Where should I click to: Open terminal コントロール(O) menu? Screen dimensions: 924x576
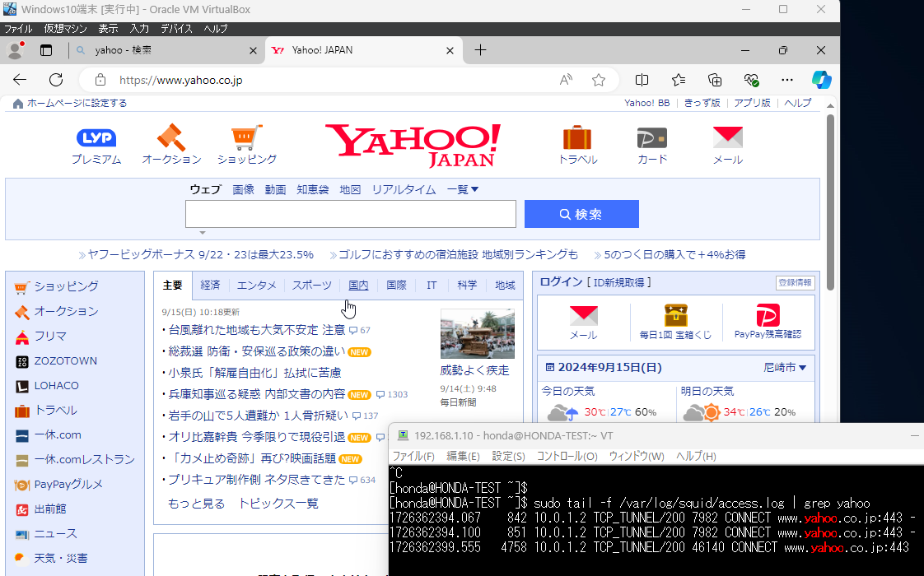coord(567,457)
